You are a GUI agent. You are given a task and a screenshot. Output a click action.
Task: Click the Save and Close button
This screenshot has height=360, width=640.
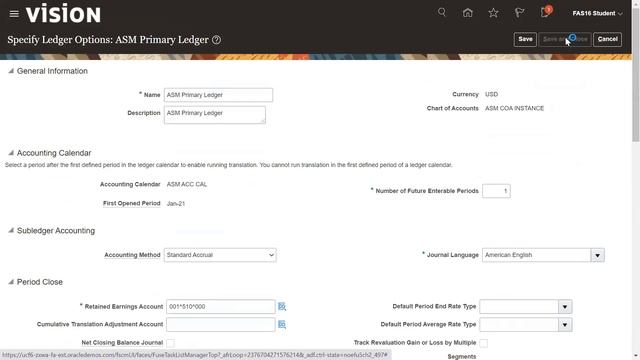(565, 40)
